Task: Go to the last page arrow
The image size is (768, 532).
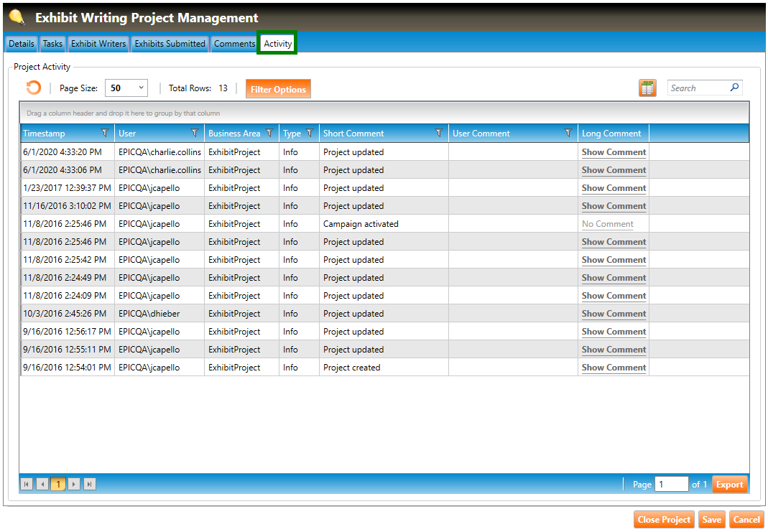Action: pyautogui.click(x=90, y=485)
